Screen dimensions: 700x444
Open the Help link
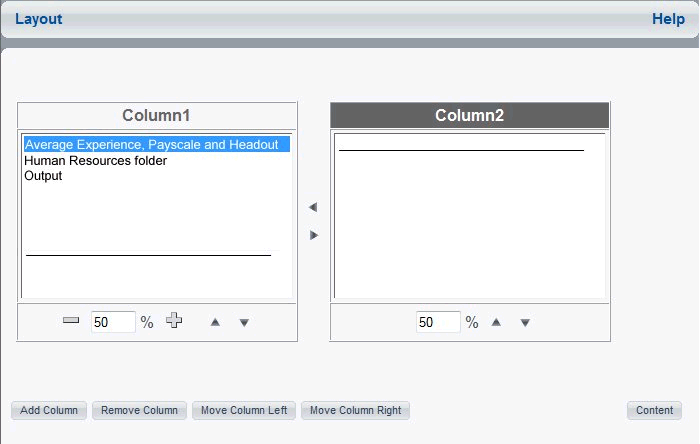point(668,19)
